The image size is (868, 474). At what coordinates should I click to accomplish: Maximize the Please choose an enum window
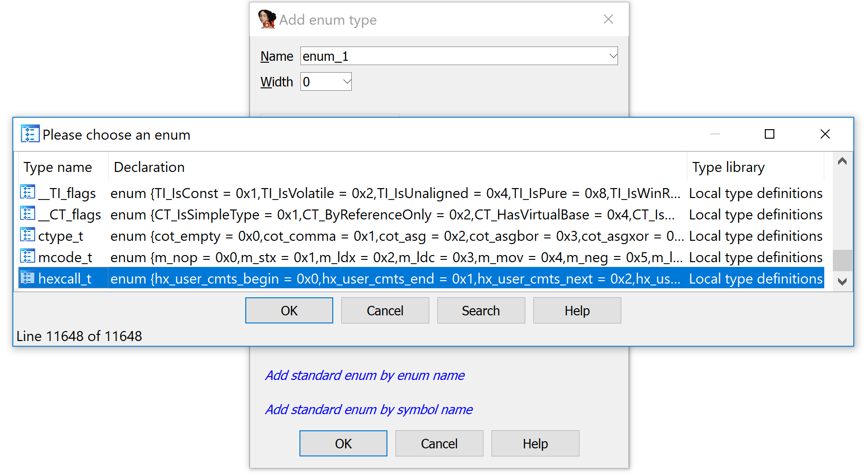coord(770,134)
